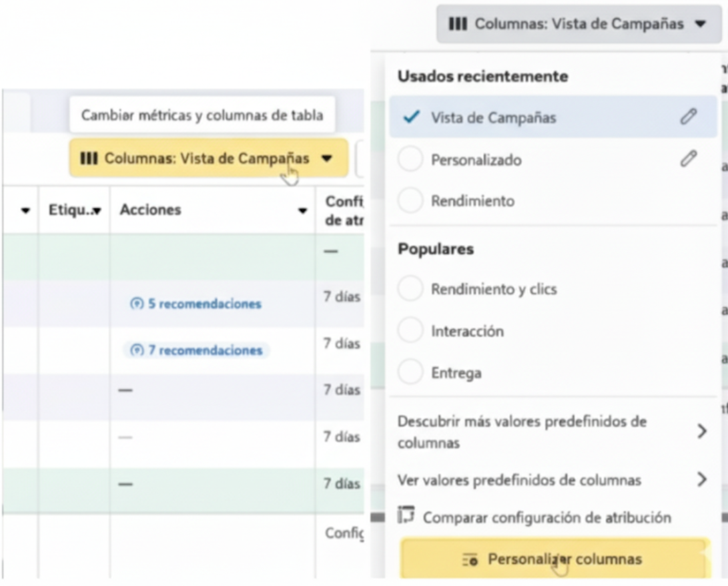Click the Comparar configuración de atribución icon
Viewport: 728px width, 586px height.
point(406,516)
